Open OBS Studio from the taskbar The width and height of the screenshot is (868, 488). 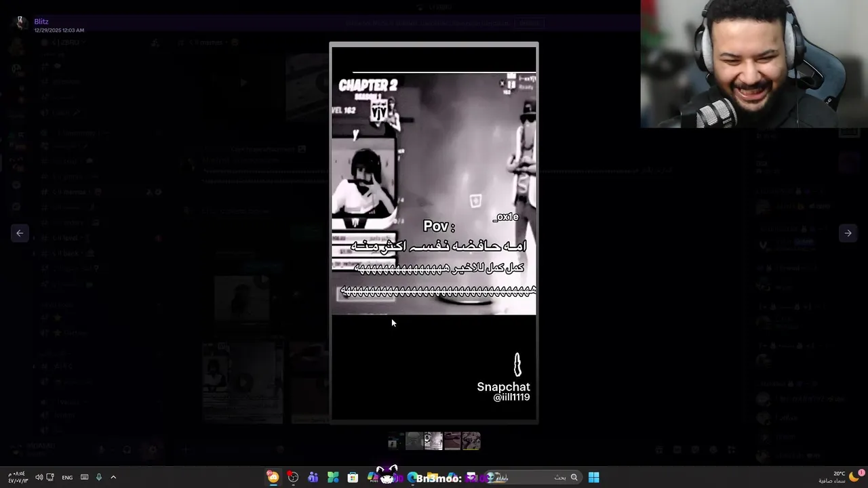pyautogui.click(x=293, y=477)
